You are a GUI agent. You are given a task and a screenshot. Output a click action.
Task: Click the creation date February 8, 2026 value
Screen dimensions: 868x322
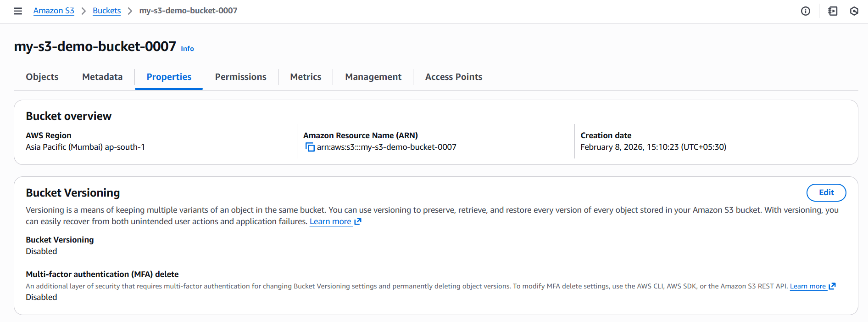(653, 147)
